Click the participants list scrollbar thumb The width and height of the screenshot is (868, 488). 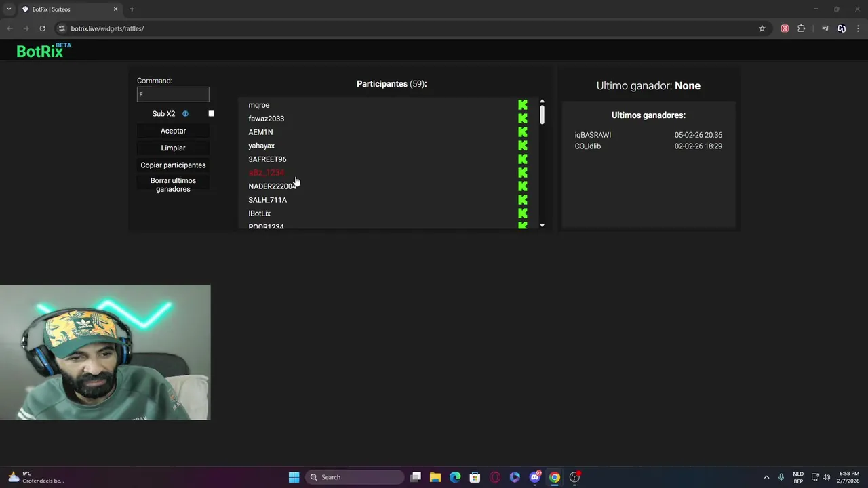[x=542, y=115]
